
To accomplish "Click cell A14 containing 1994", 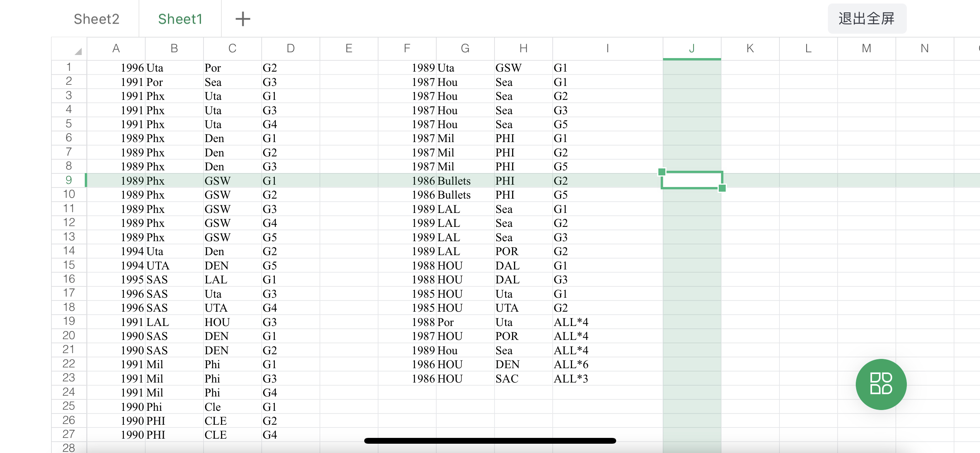I will coord(116,251).
